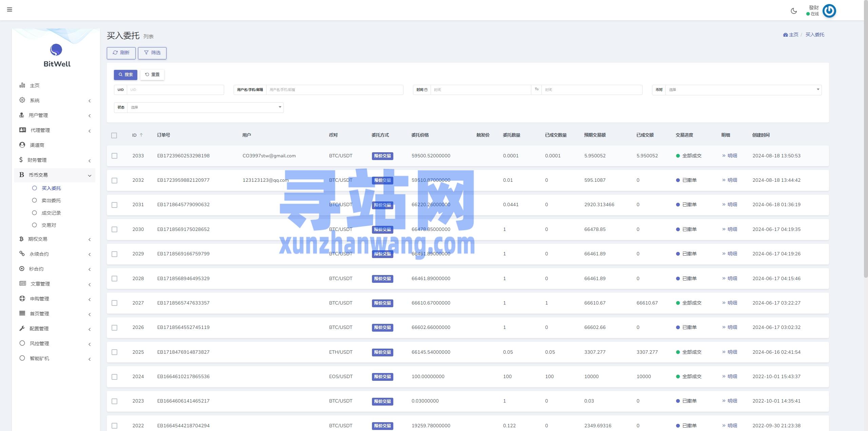
Task: Click the 配置管理 wrench icon
Action: click(x=22, y=328)
